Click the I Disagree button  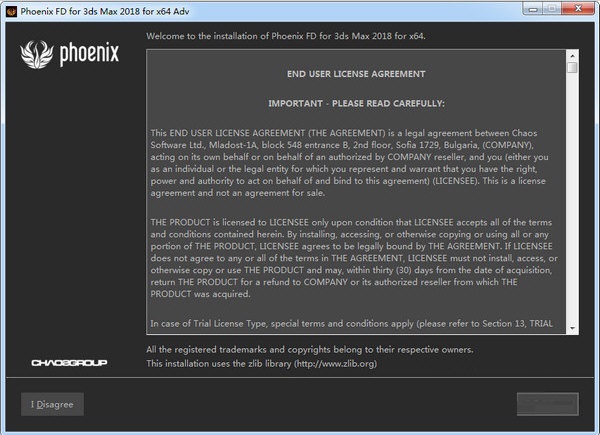(52, 404)
